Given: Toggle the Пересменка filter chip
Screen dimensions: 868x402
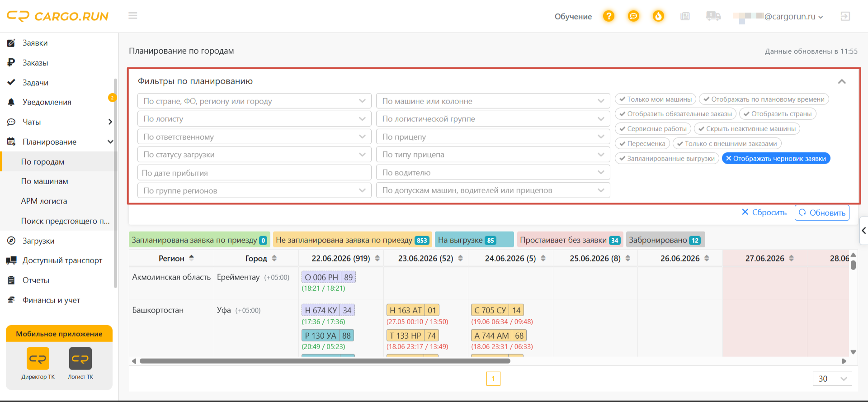Looking at the screenshot, I should click(x=642, y=144).
